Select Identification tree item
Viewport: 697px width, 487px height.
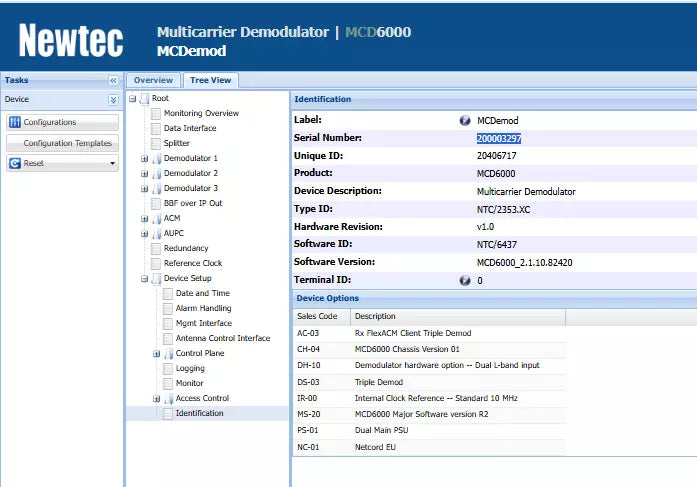coord(199,413)
